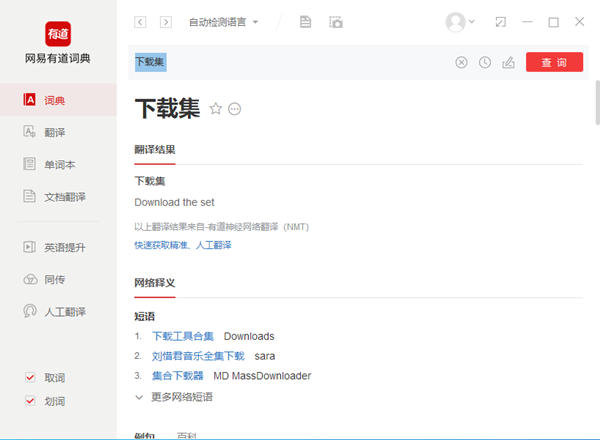Toggle the 划词 checkbox
The width and height of the screenshot is (600, 440).
30,401
